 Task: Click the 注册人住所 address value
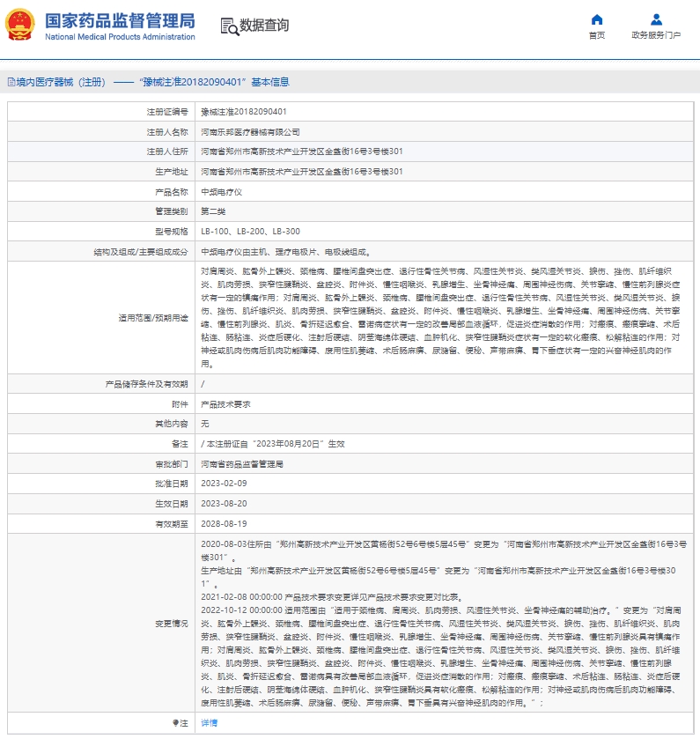pos(301,151)
